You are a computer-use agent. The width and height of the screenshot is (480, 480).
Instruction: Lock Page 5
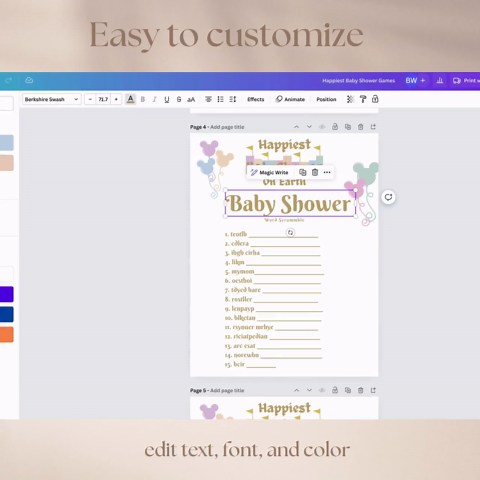tap(335, 390)
